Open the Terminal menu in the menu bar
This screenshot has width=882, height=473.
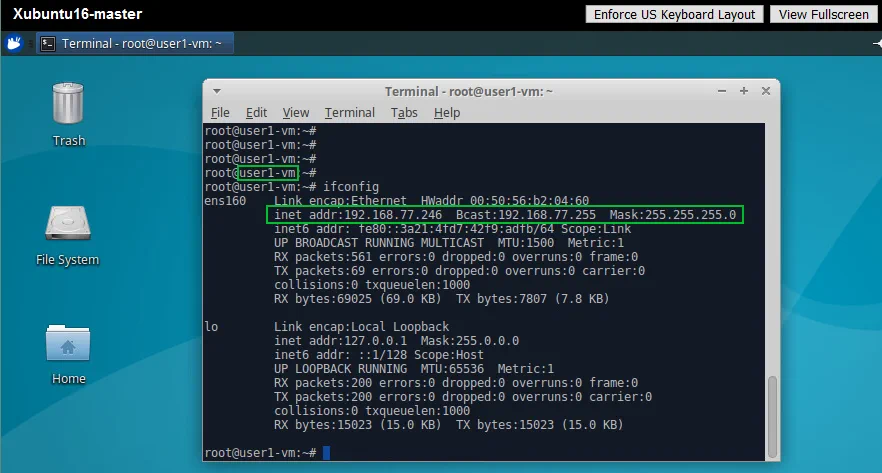point(349,113)
